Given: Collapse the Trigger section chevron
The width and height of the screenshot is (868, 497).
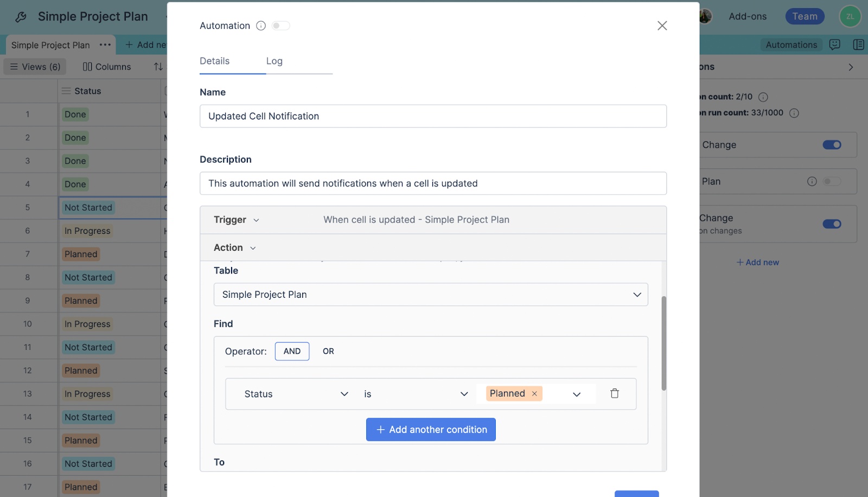Looking at the screenshot, I should 256,220.
